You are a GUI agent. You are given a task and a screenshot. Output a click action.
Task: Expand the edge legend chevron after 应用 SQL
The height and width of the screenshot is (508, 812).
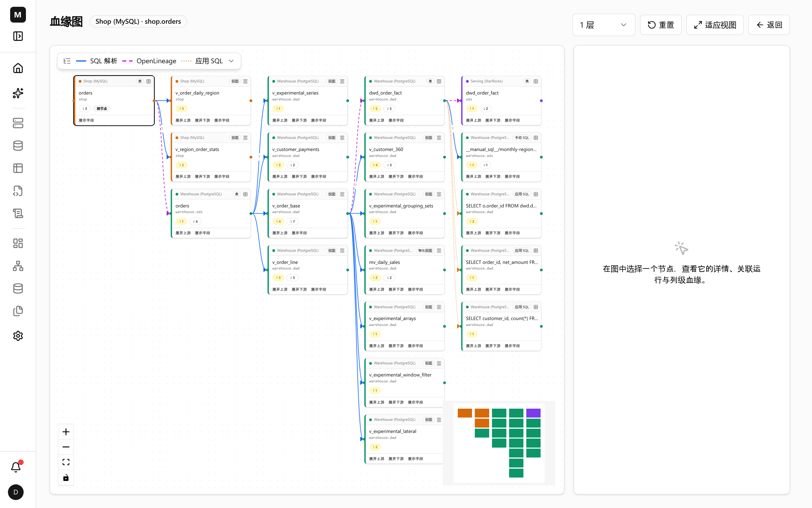pos(231,61)
